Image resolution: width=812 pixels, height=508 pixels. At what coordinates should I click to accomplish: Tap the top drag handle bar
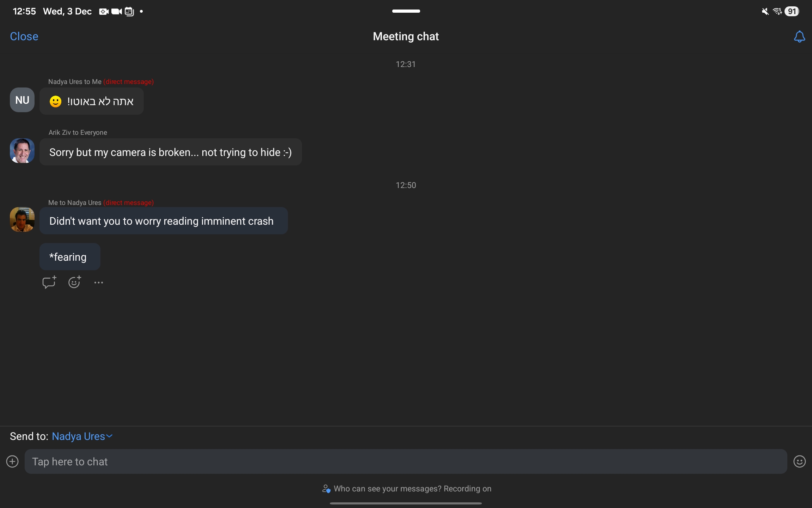pyautogui.click(x=406, y=11)
